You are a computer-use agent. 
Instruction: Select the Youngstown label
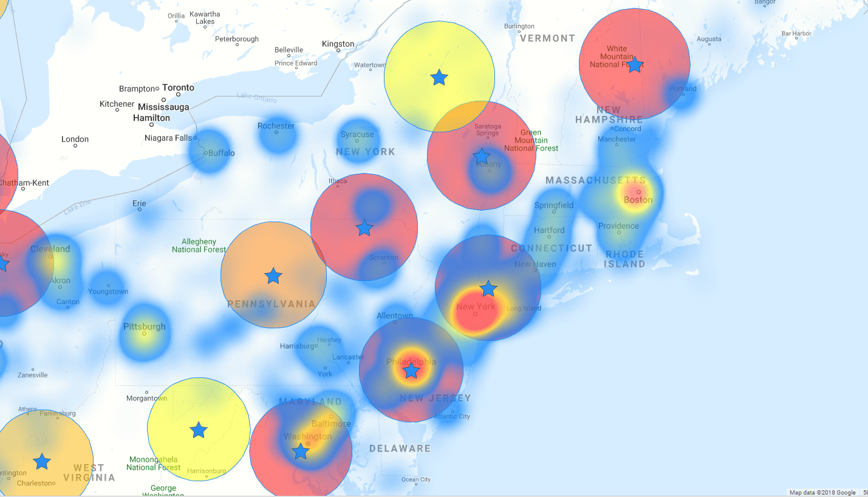point(108,291)
